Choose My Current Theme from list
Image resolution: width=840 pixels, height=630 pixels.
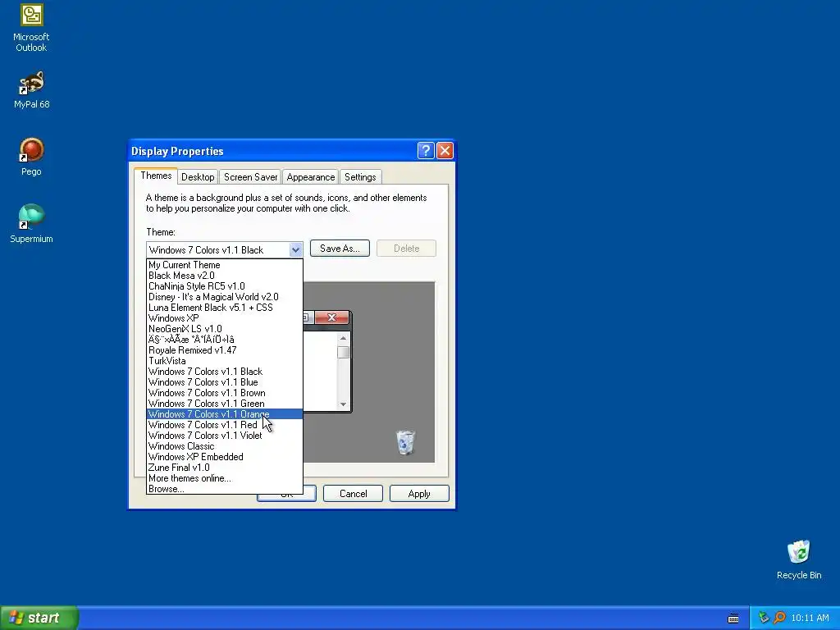pos(225,265)
